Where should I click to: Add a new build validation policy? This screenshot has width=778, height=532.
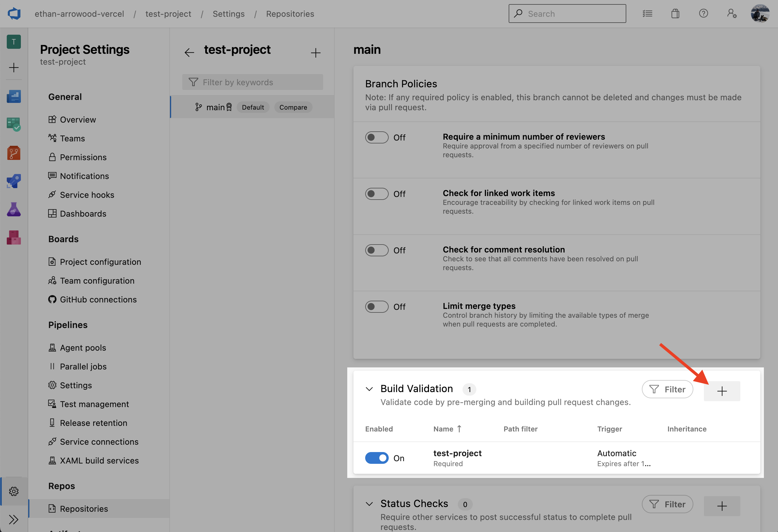point(722,391)
